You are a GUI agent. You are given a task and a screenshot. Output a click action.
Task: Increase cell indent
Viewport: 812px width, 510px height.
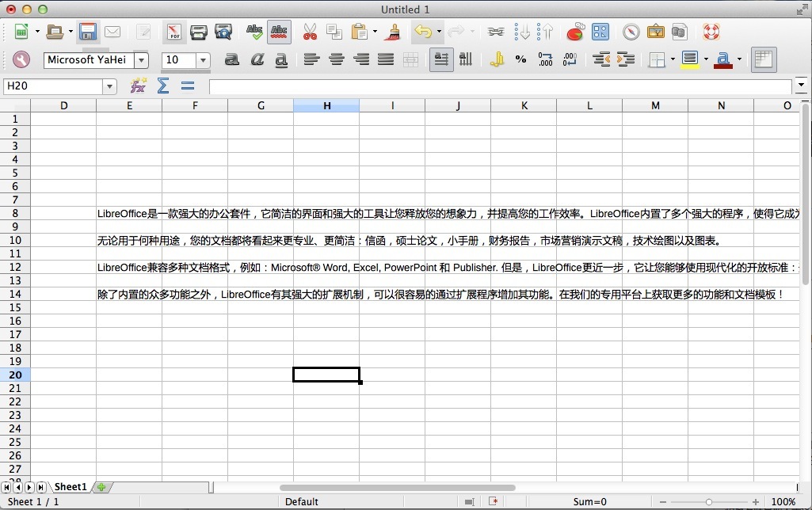(x=626, y=59)
